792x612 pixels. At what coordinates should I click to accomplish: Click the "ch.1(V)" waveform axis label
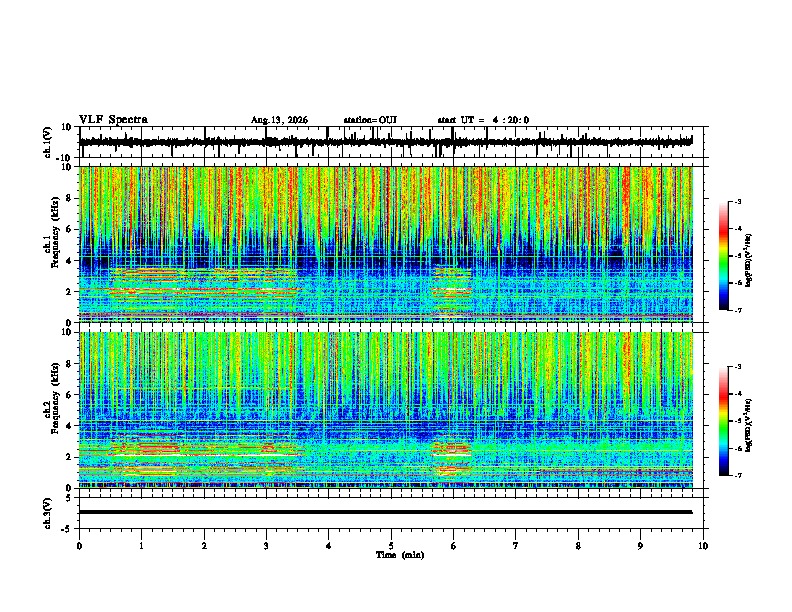(48, 142)
